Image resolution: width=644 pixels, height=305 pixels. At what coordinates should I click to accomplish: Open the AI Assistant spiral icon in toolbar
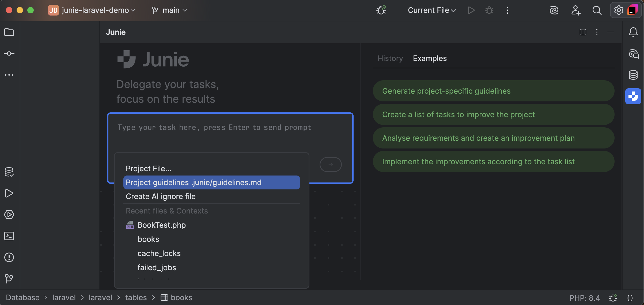[554, 10]
